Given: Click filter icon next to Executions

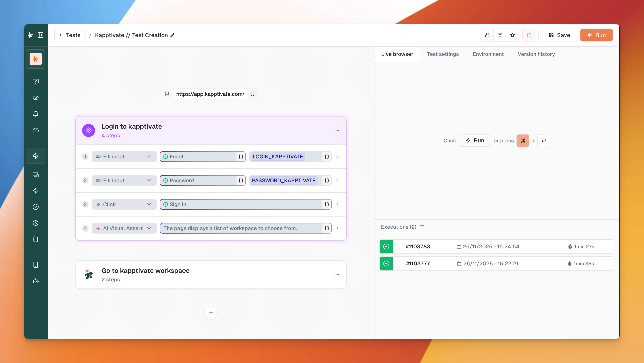Looking at the screenshot, I should (422, 227).
